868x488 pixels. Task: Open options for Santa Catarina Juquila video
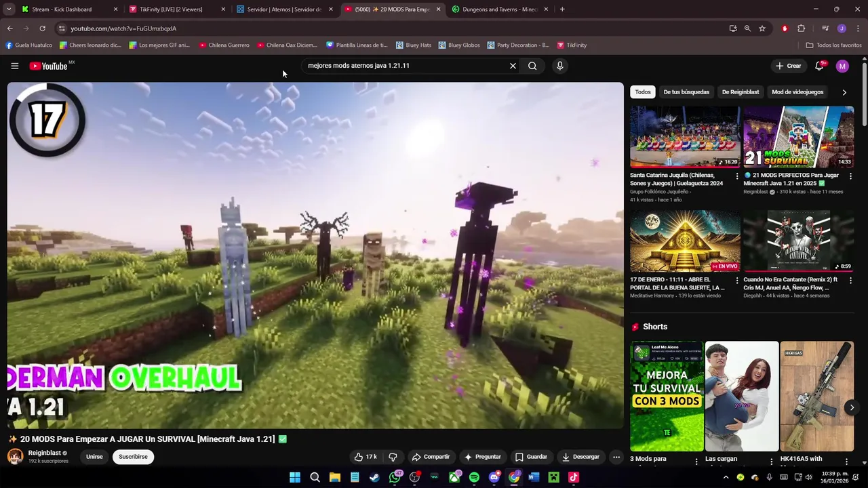tap(737, 176)
